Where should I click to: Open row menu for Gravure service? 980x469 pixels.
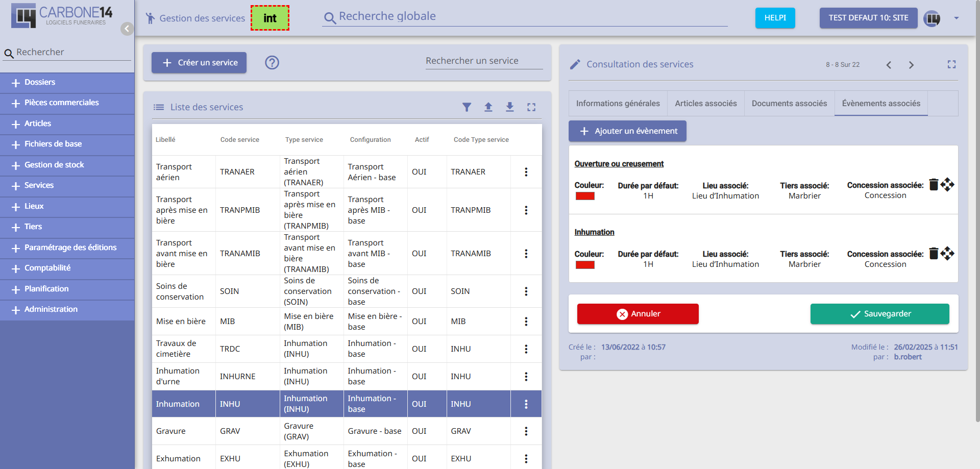click(x=526, y=431)
